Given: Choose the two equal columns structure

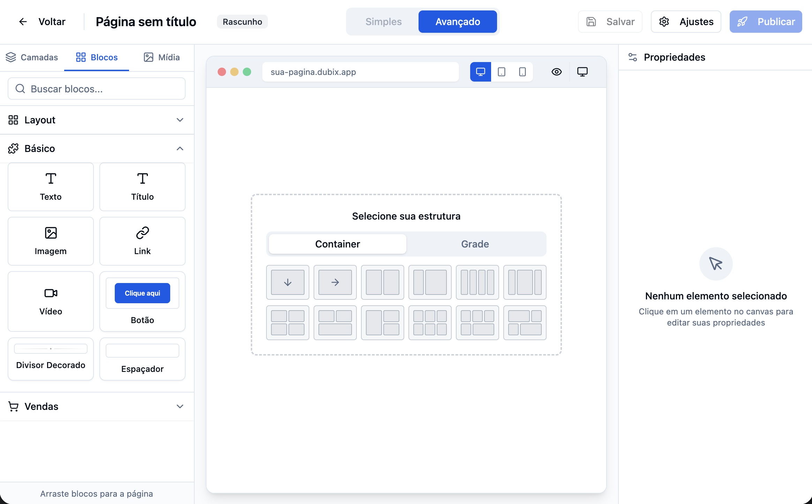Looking at the screenshot, I should tap(382, 282).
